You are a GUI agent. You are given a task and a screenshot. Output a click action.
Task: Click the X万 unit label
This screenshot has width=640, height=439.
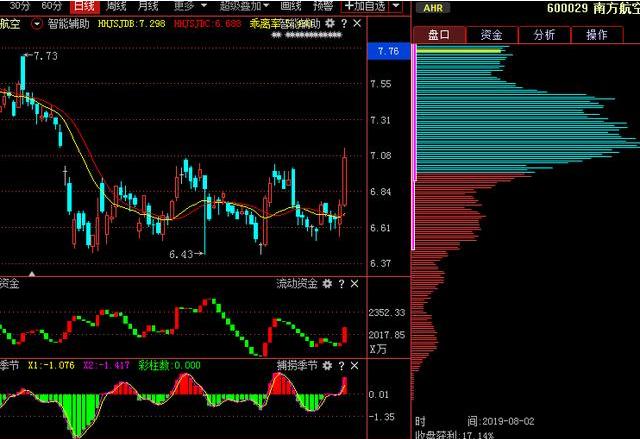coord(378,349)
